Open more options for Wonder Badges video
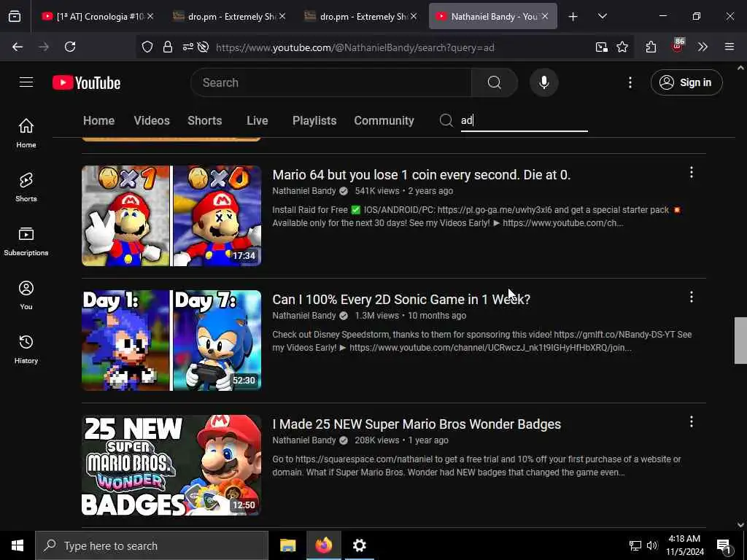The height and width of the screenshot is (560, 747). [692, 421]
